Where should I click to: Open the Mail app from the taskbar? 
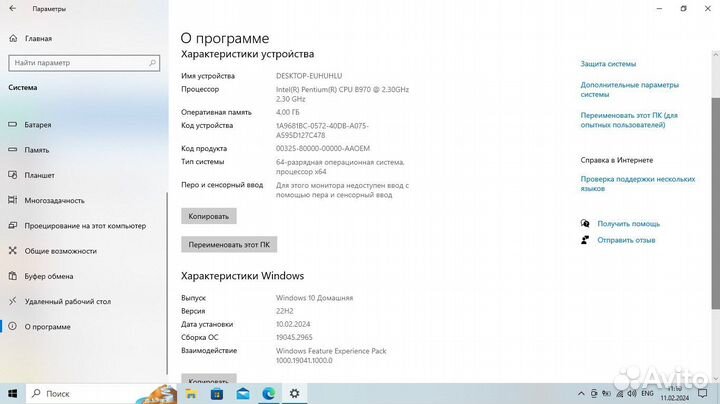[243, 393]
